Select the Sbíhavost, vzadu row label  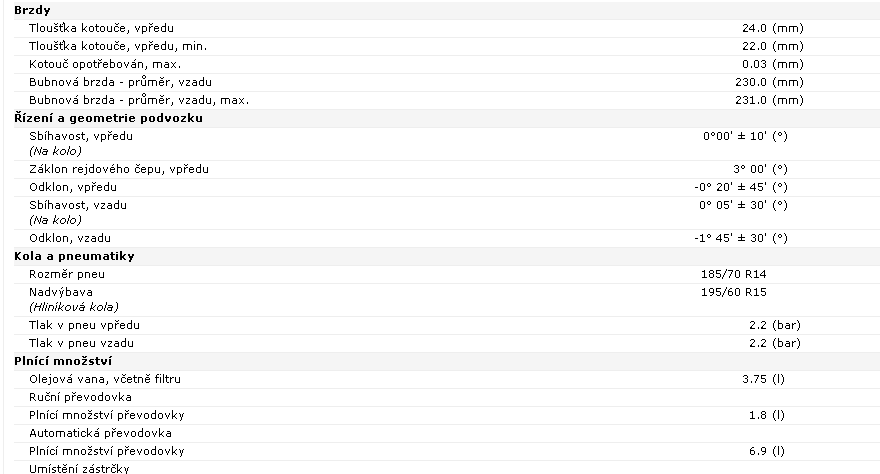point(78,205)
